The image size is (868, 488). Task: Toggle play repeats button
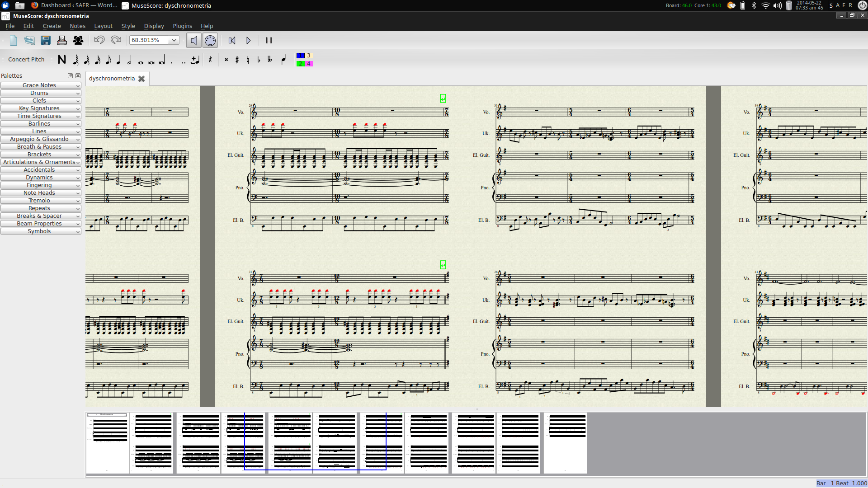[x=269, y=41]
